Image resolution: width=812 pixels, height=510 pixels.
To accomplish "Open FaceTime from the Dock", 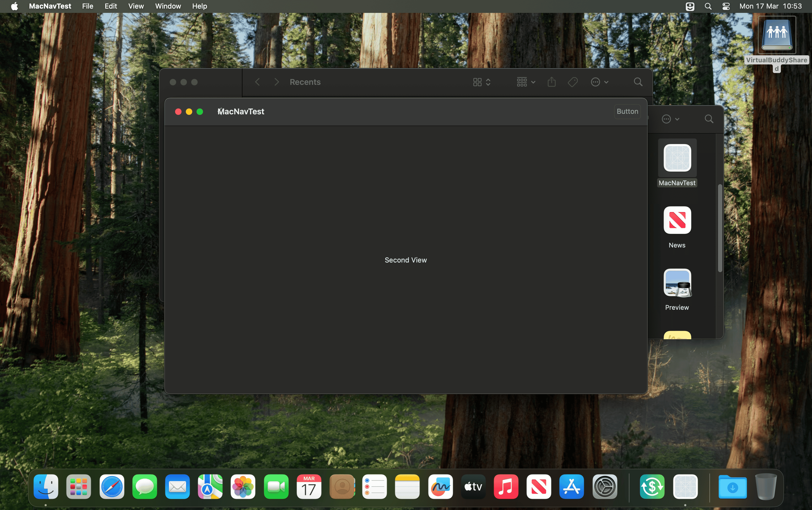I will click(276, 486).
